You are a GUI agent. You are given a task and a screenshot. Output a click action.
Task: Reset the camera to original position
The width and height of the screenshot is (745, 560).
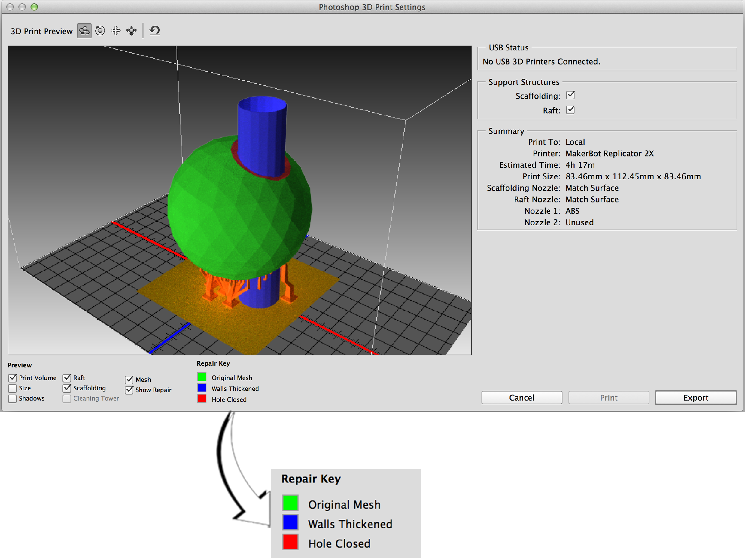(155, 31)
